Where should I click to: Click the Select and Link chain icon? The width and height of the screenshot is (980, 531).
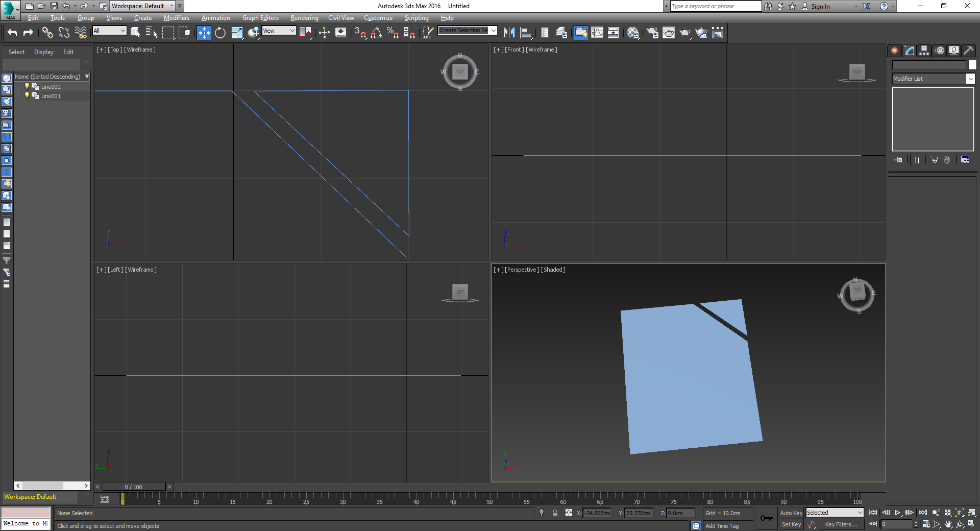tap(47, 33)
